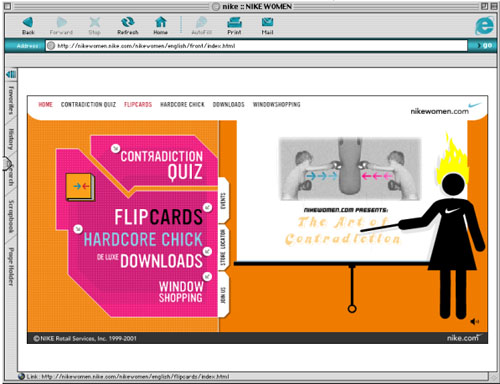This screenshot has width=500, height=384.
Task: Open Mail from the toolbar
Action: pos(267,25)
